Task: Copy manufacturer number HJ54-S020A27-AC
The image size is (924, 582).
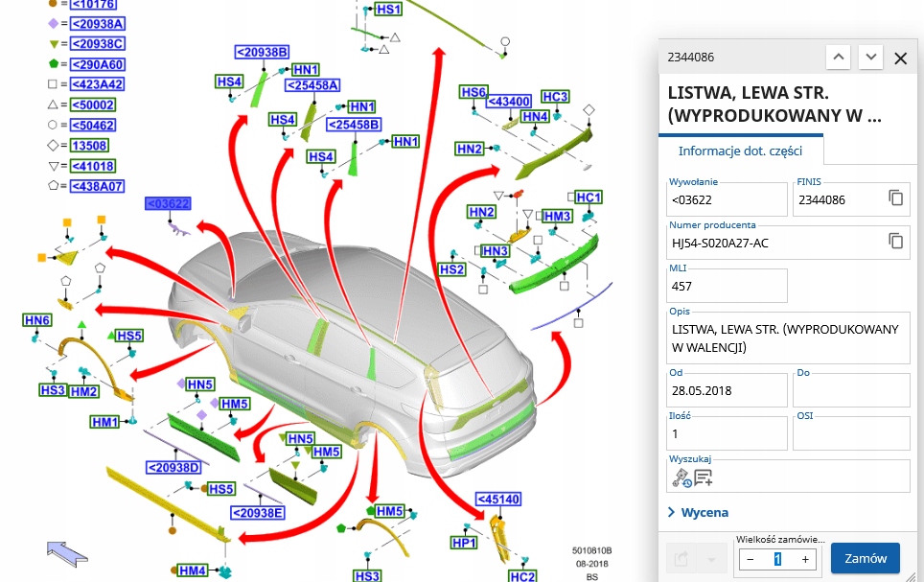Action: pyautogui.click(x=895, y=242)
